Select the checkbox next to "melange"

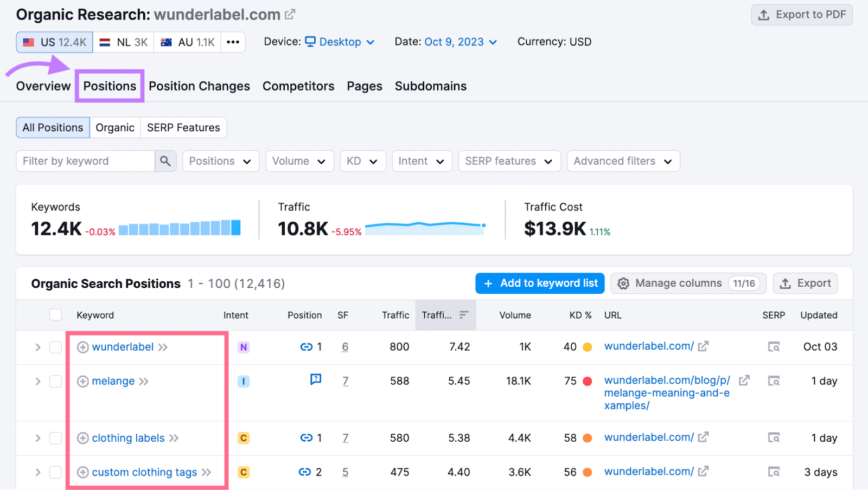[x=55, y=381]
